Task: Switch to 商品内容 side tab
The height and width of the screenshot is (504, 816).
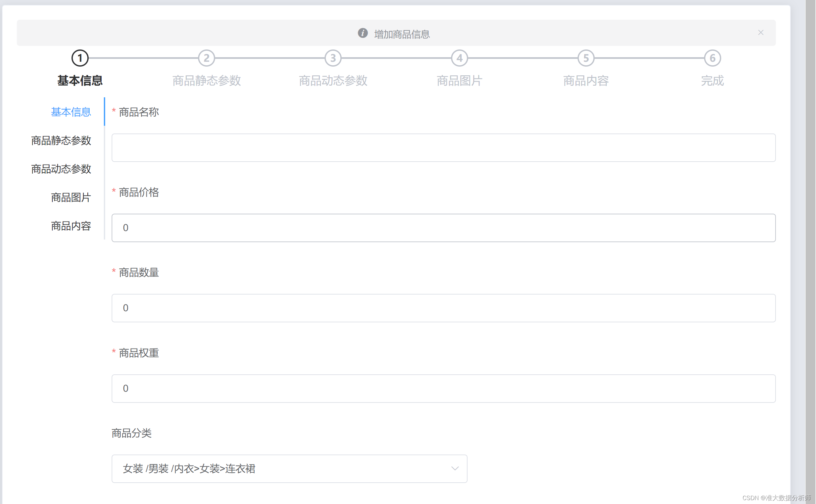Action: click(x=71, y=226)
